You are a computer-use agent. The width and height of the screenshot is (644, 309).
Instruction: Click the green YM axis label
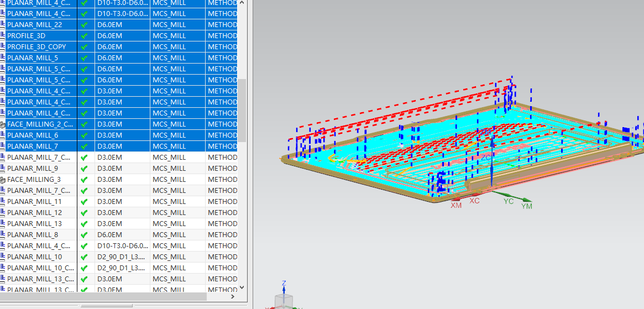coord(527,206)
